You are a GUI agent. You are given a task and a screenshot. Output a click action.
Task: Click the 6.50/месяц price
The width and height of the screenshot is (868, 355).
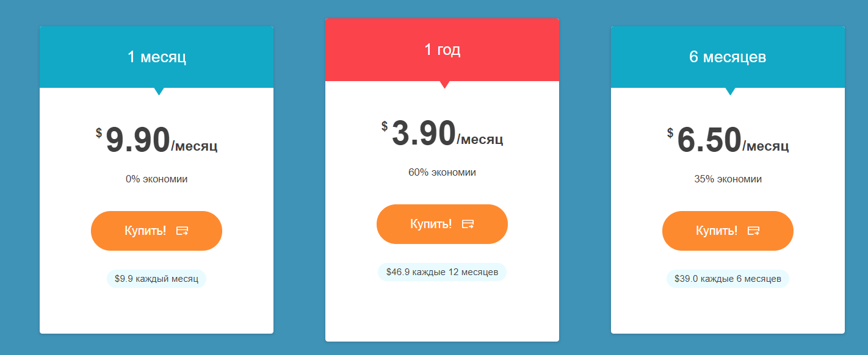[732, 141]
